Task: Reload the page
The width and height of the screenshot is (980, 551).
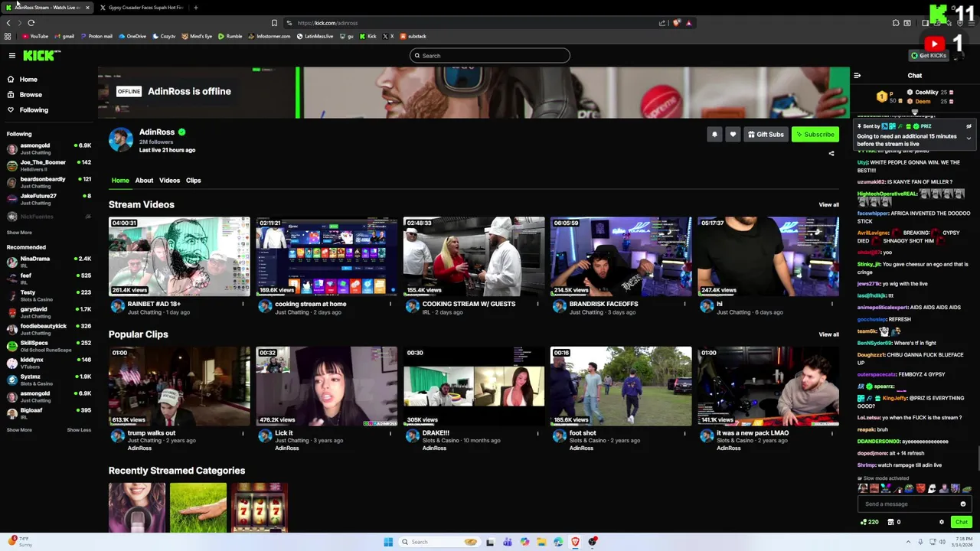Action: coord(31,23)
